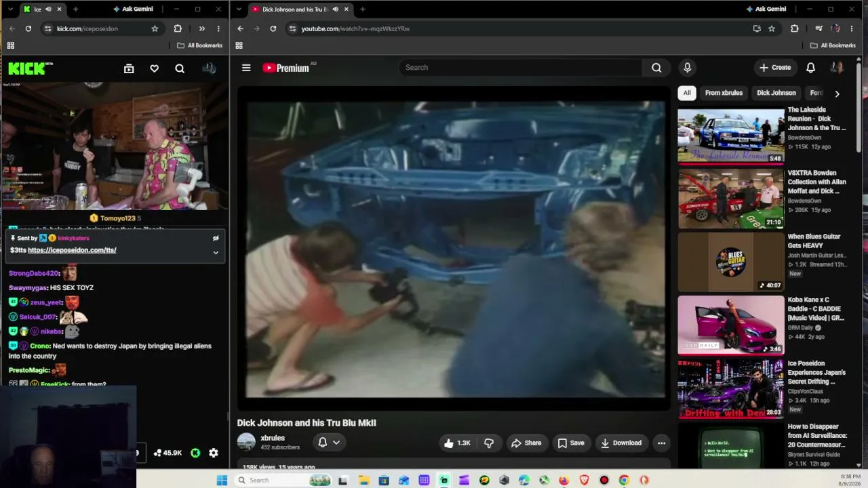Viewport: 868px width, 488px height.
Task: Open the Windows Start menu
Action: point(222,481)
